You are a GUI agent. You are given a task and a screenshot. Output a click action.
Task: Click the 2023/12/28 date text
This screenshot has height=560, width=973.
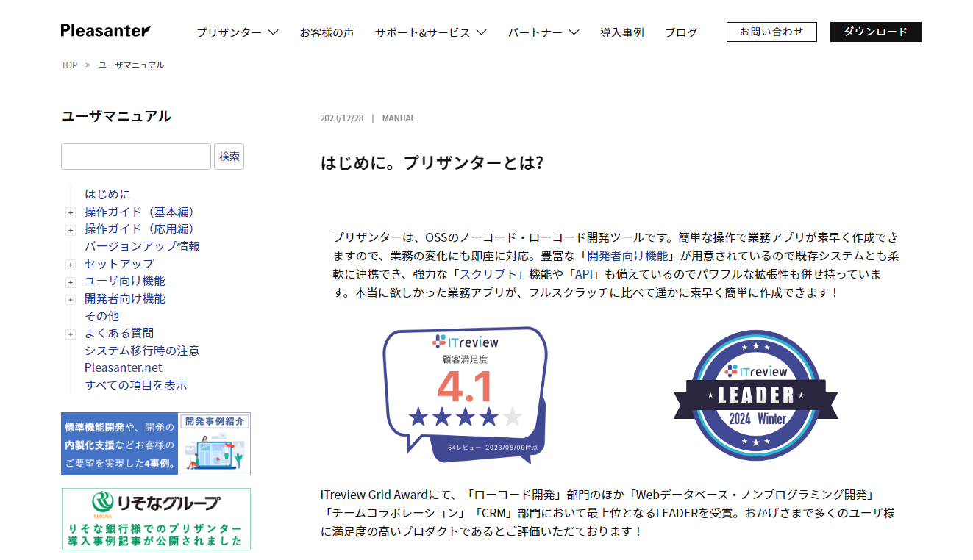[x=341, y=118]
